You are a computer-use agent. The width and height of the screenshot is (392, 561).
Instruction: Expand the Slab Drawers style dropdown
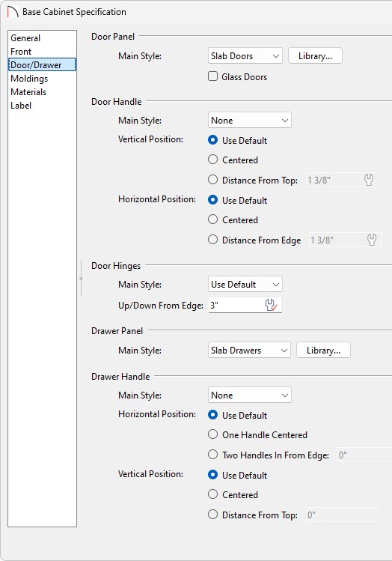click(x=249, y=350)
